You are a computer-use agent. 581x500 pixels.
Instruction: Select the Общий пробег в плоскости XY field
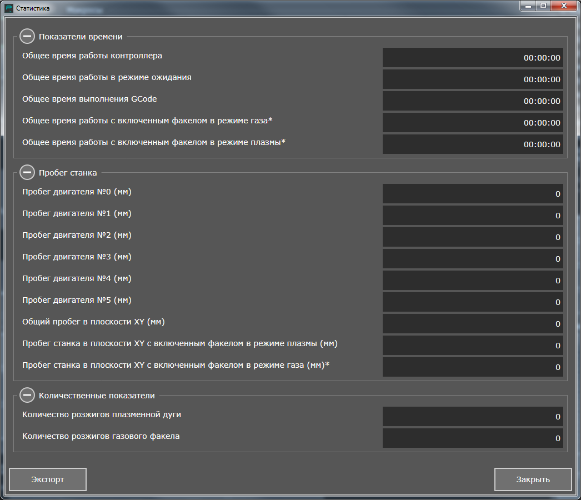473,324
